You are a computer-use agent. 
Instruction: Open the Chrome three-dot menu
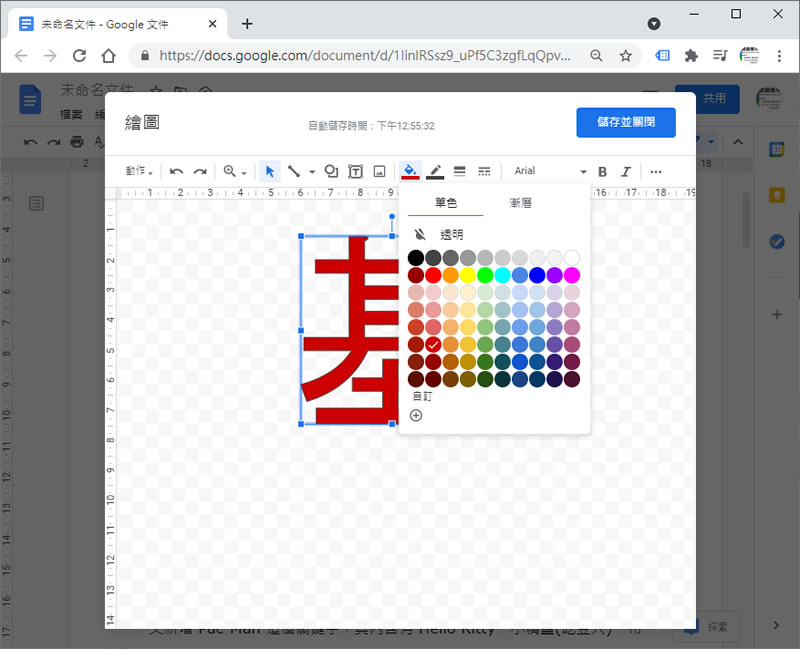tap(779, 55)
